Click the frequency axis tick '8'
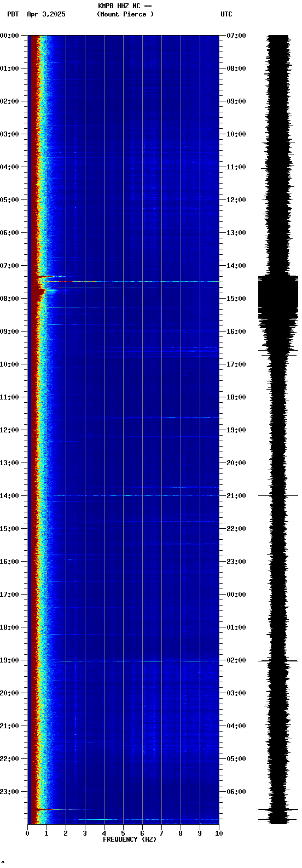The width and height of the screenshot is (302, 868). click(181, 833)
